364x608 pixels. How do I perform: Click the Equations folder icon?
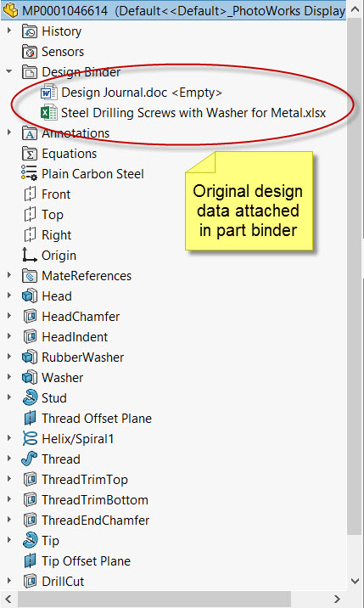[x=30, y=154]
